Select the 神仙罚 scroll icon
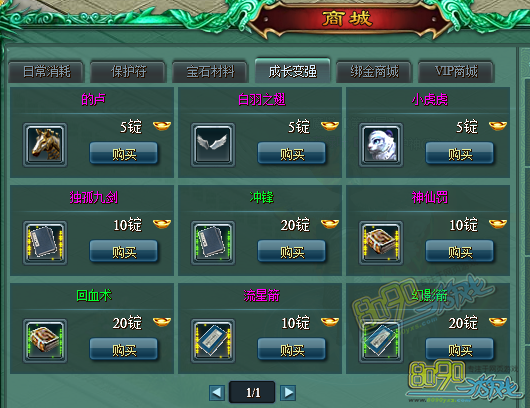 pyautogui.click(x=381, y=243)
